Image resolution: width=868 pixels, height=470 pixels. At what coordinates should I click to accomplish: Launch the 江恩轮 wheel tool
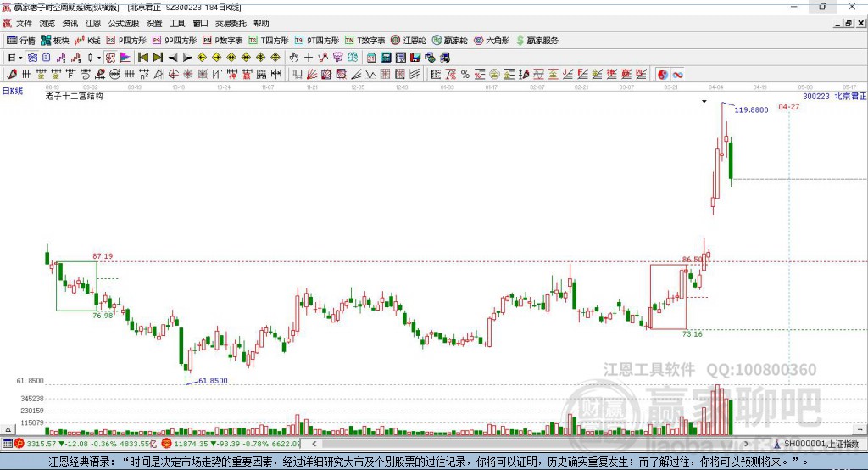pos(408,41)
